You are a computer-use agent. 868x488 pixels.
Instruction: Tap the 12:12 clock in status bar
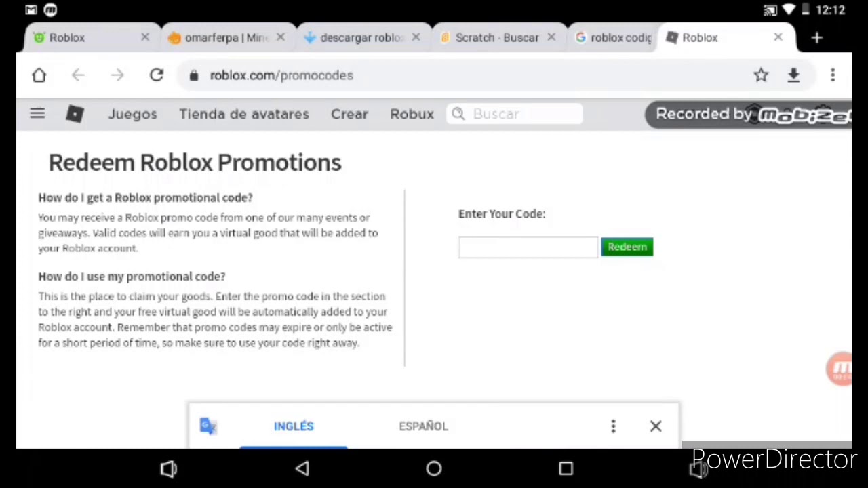pyautogui.click(x=831, y=10)
